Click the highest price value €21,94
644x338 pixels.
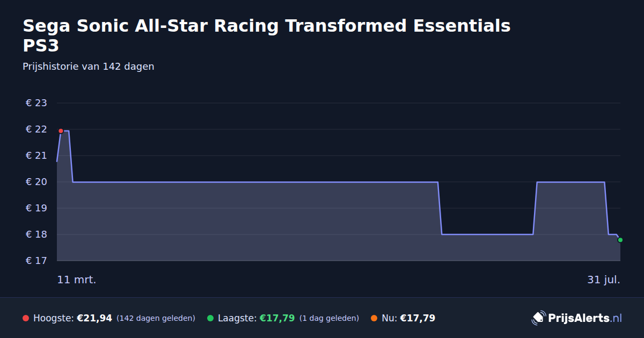click(94, 318)
